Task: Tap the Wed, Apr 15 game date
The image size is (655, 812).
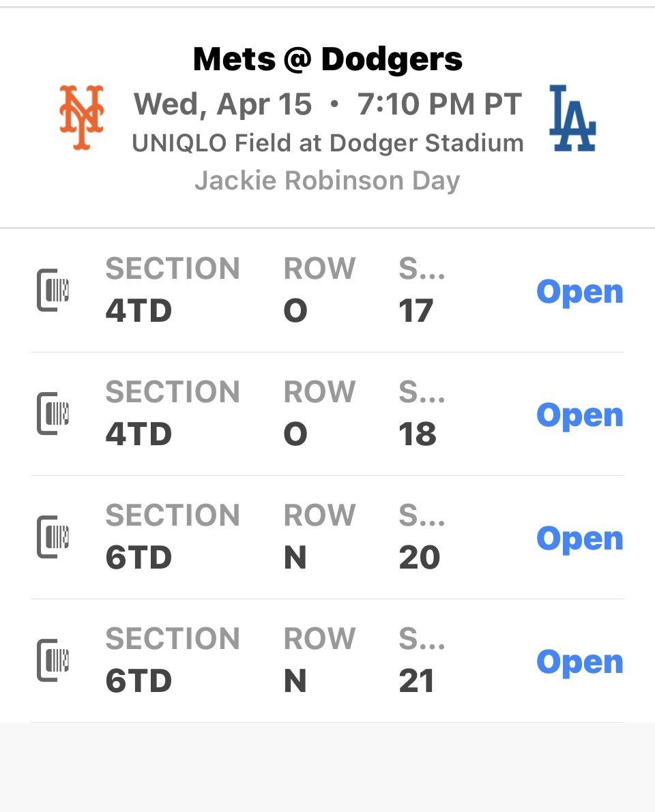Action: point(222,104)
